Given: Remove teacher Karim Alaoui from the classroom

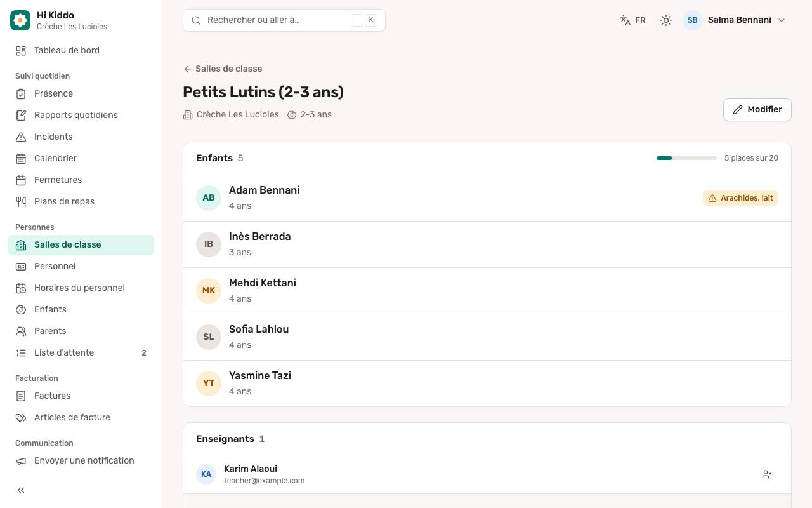Looking at the screenshot, I should (767, 474).
